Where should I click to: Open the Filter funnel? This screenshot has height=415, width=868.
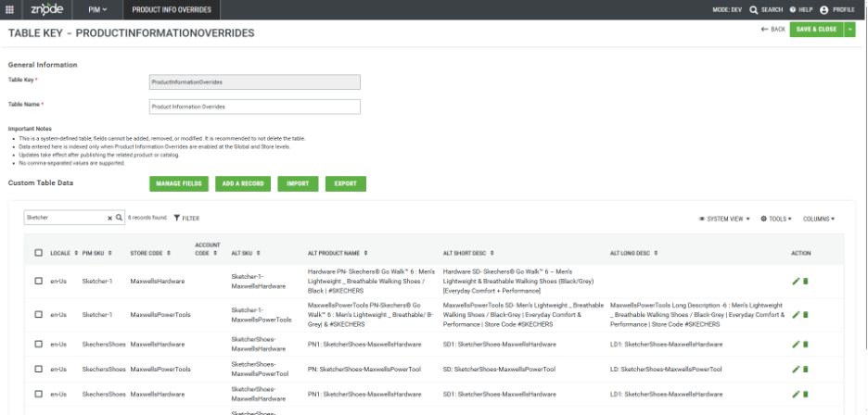pyautogui.click(x=186, y=218)
